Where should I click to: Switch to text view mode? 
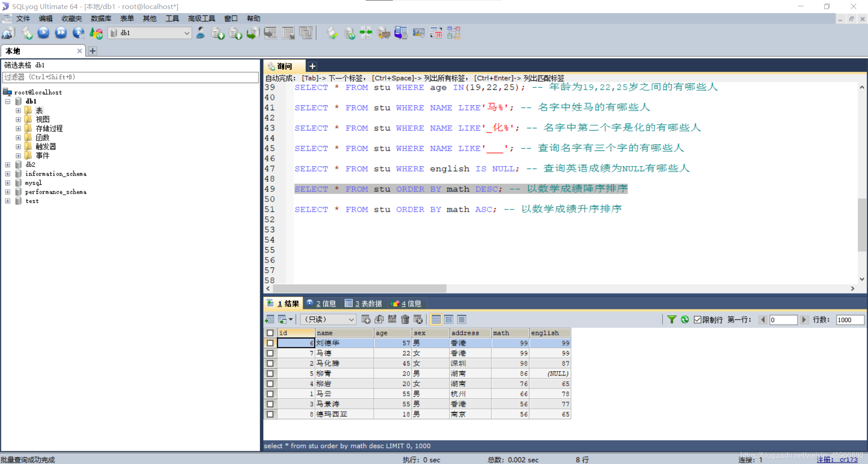[462, 319]
